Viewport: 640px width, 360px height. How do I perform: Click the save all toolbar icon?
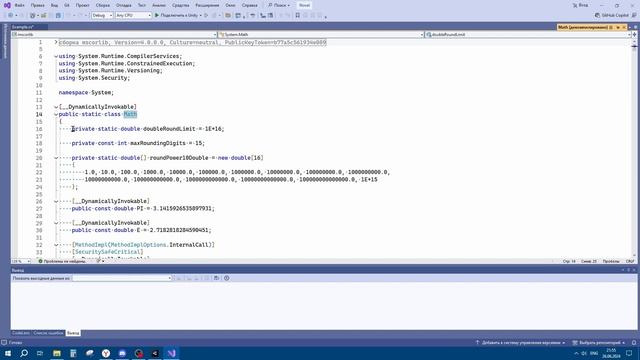(58, 15)
